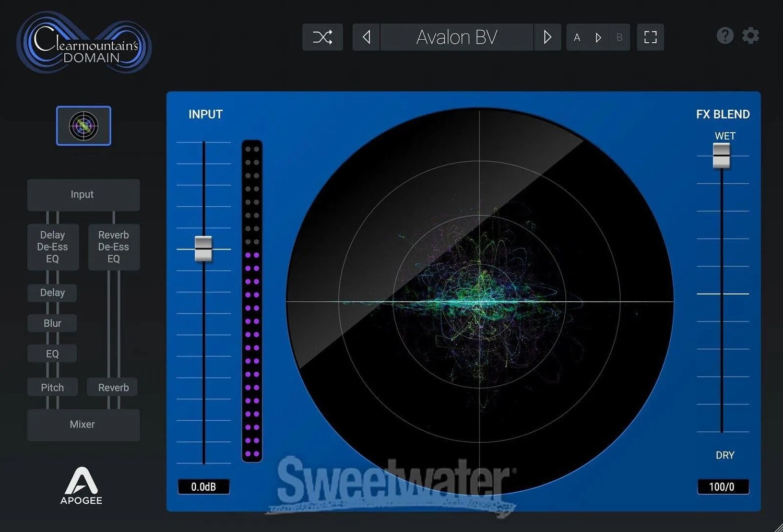Grab the INPUT fader handle
Image resolution: width=783 pixels, height=532 pixels.
pyautogui.click(x=204, y=249)
